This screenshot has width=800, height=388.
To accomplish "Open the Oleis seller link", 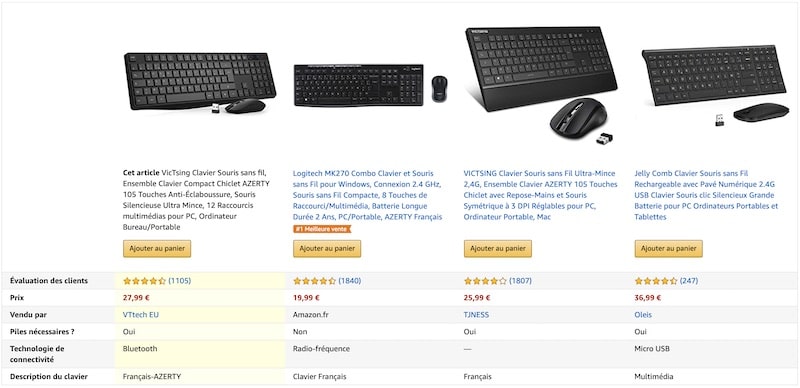I will 643,314.
